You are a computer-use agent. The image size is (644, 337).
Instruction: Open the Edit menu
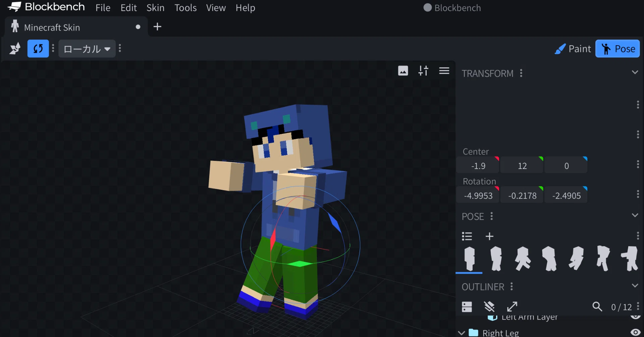128,8
